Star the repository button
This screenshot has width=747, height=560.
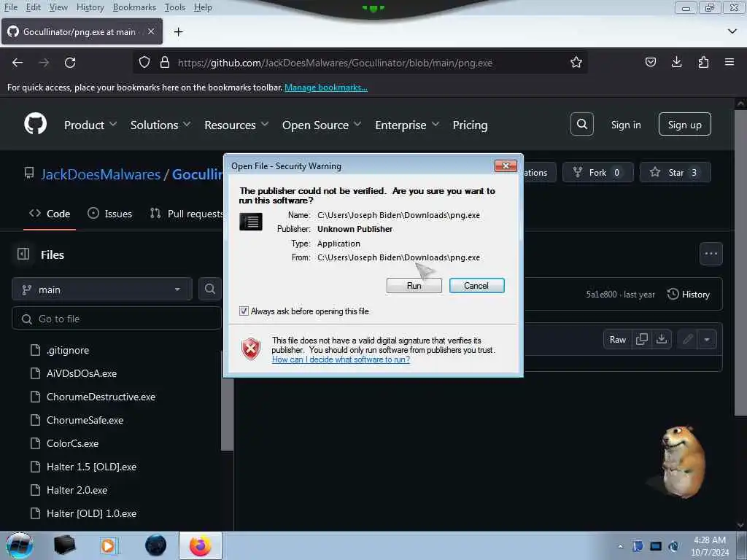coord(675,172)
